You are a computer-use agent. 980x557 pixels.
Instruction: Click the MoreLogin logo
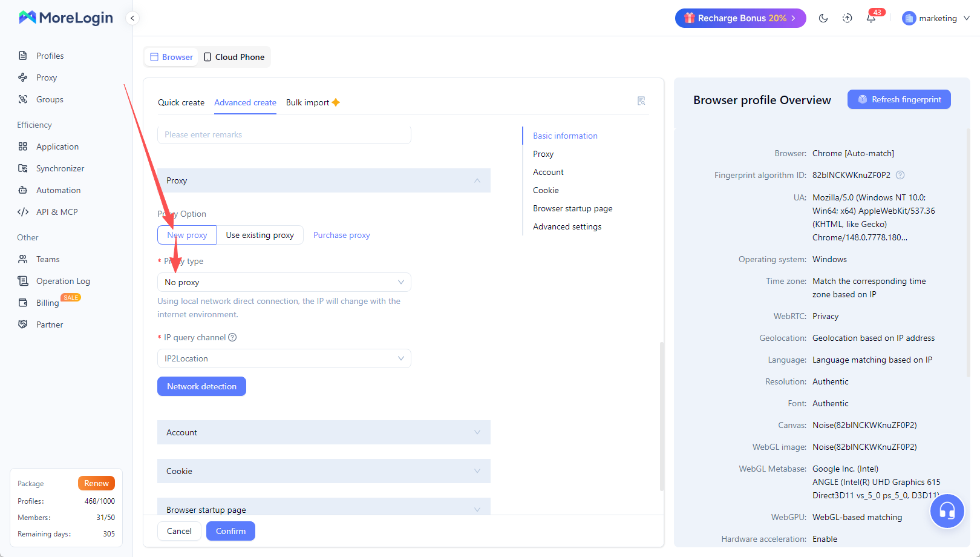(66, 18)
